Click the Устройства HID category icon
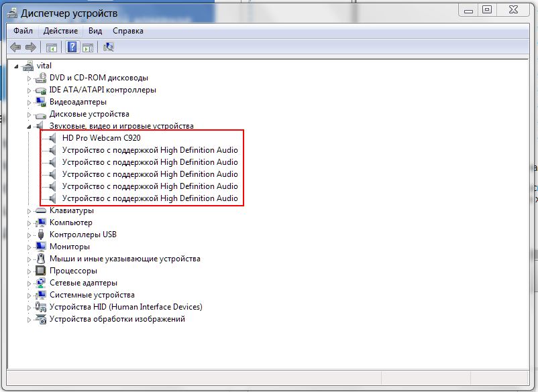The height and width of the screenshot is (392, 538). pos(41,307)
